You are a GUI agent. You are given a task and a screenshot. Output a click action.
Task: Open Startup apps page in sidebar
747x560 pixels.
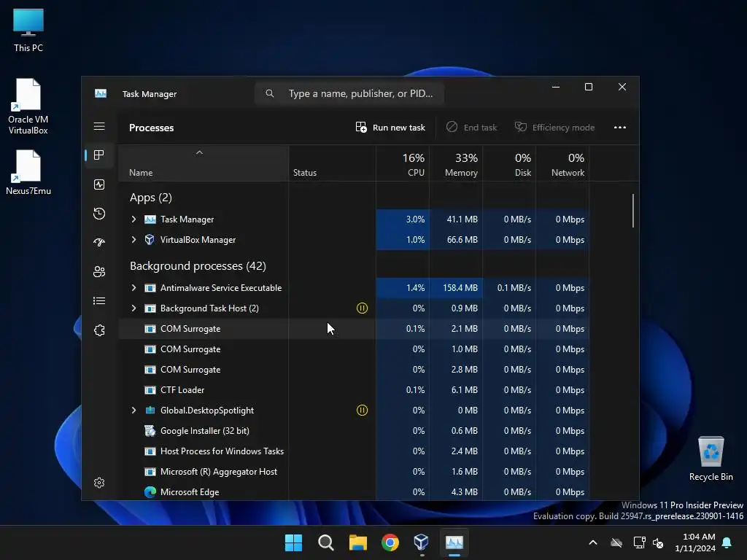pyautogui.click(x=99, y=242)
